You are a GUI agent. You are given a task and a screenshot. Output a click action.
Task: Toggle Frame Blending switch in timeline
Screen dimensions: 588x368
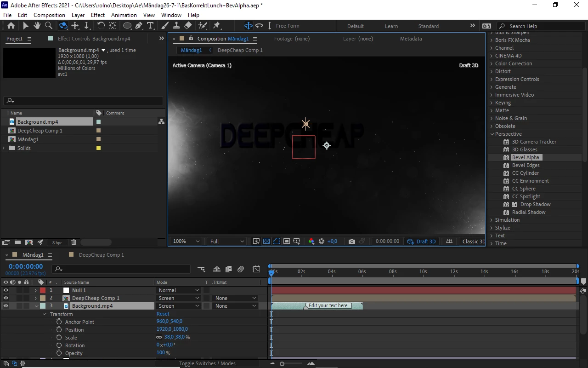click(x=228, y=269)
